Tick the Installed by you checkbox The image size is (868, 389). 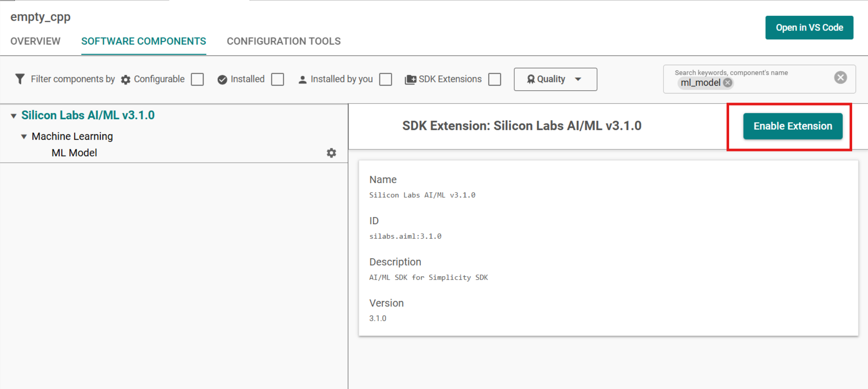[x=385, y=79]
